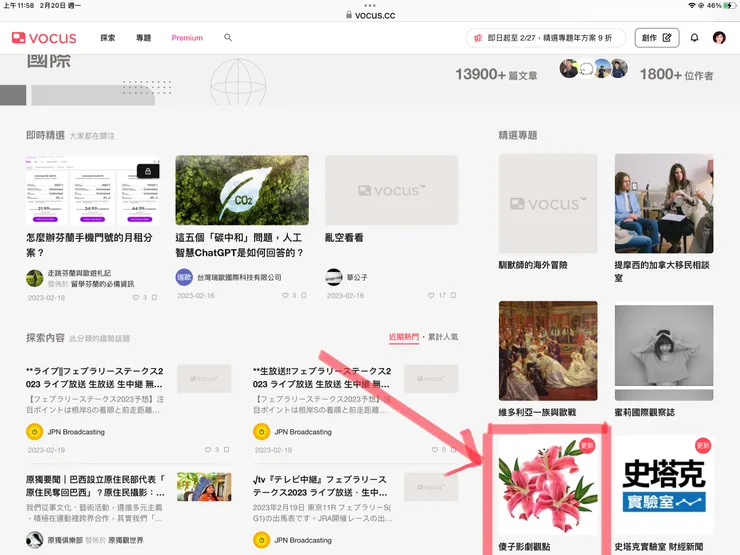Open the notifications bell
This screenshot has height=555, width=740.
point(694,38)
